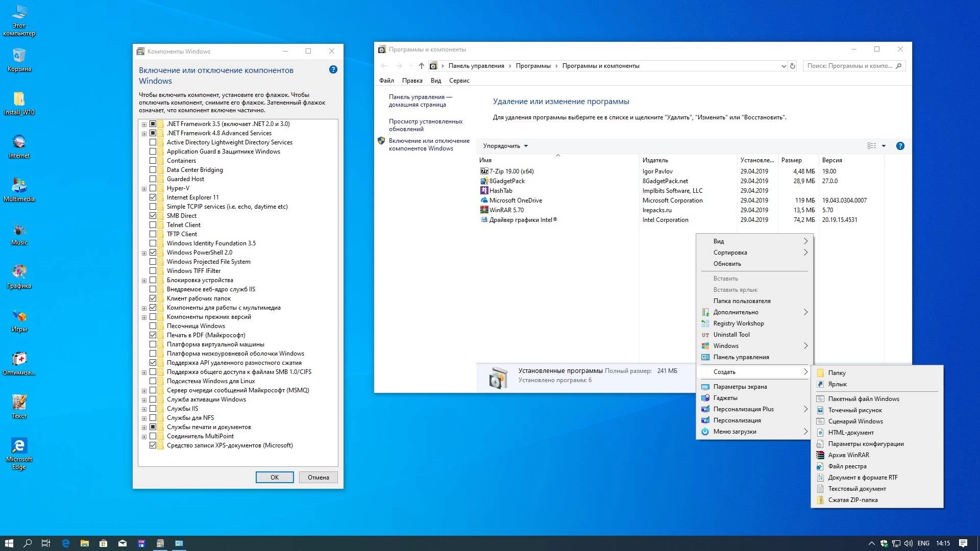This screenshot has height=551, width=980.
Task: Select the Графика desktop icon
Action: click(19, 277)
